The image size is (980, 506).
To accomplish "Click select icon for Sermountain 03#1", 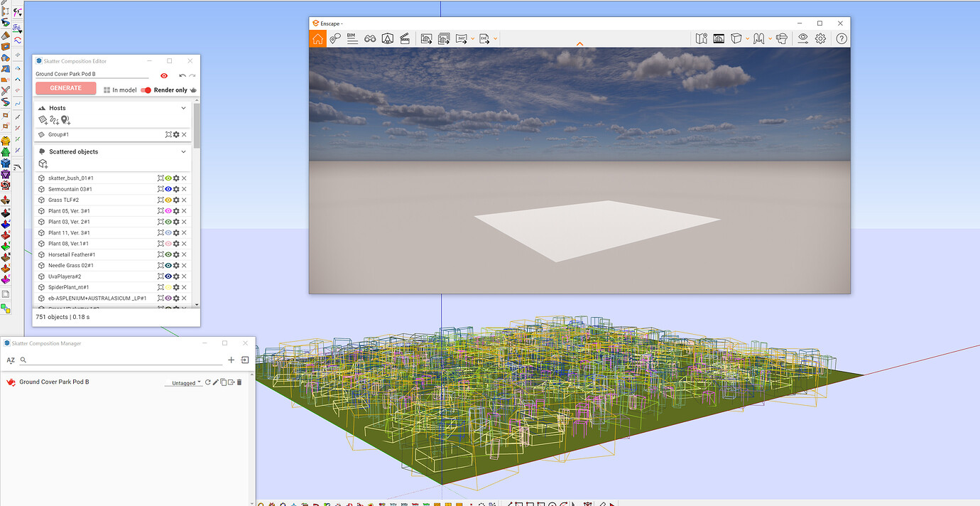I will pyautogui.click(x=160, y=189).
